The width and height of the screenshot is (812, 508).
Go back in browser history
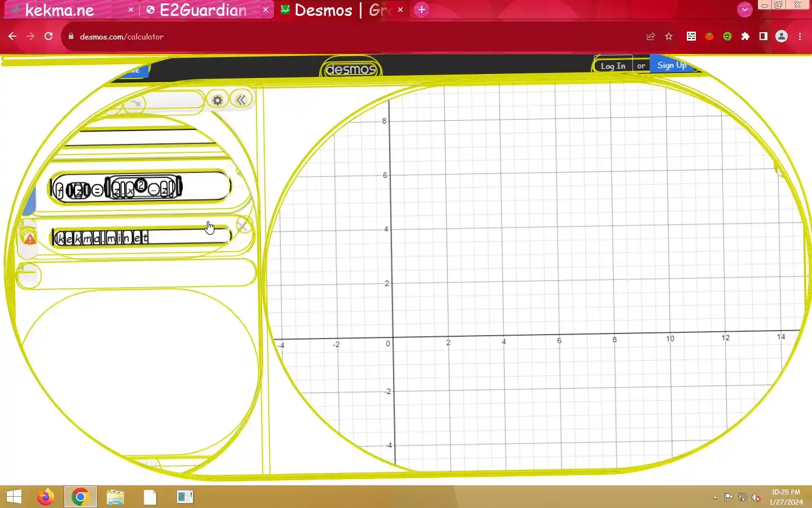[x=12, y=36]
